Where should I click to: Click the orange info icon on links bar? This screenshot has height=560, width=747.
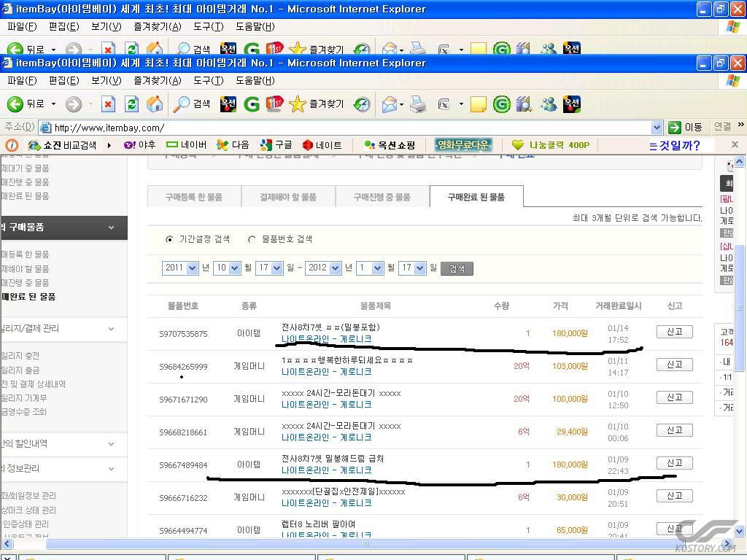tap(12, 145)
